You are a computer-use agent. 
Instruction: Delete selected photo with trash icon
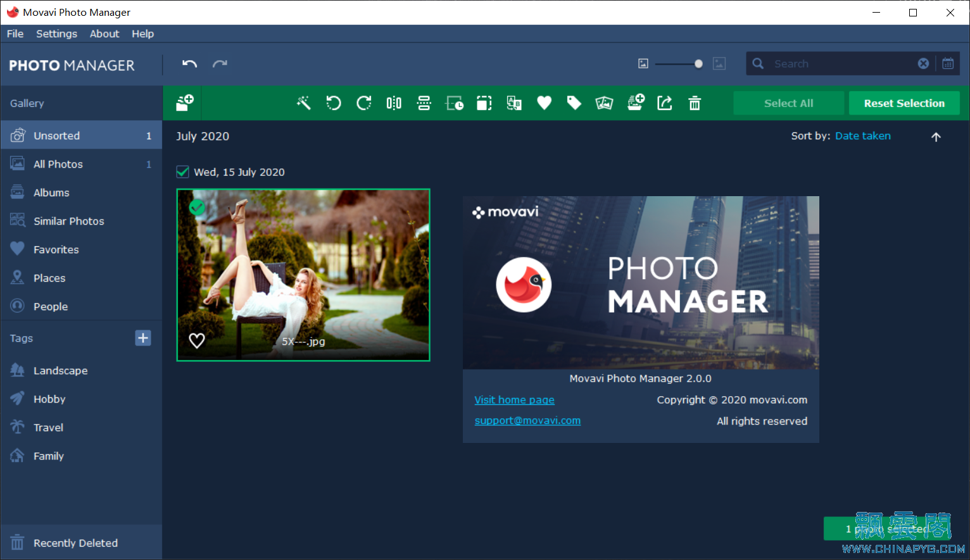point(695,103)
